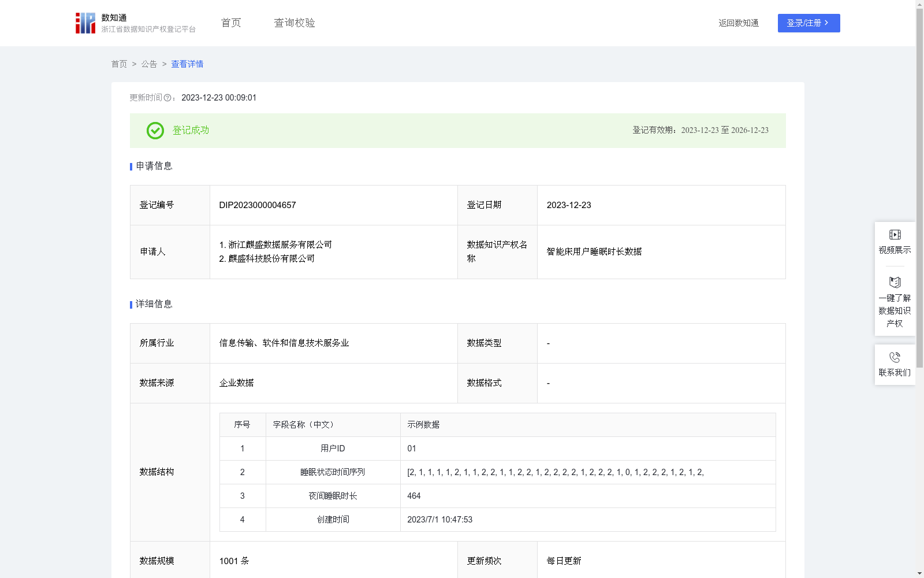Click update time 2023-12-23 00:09:01
924x578 pixels.
coord(219,98)
